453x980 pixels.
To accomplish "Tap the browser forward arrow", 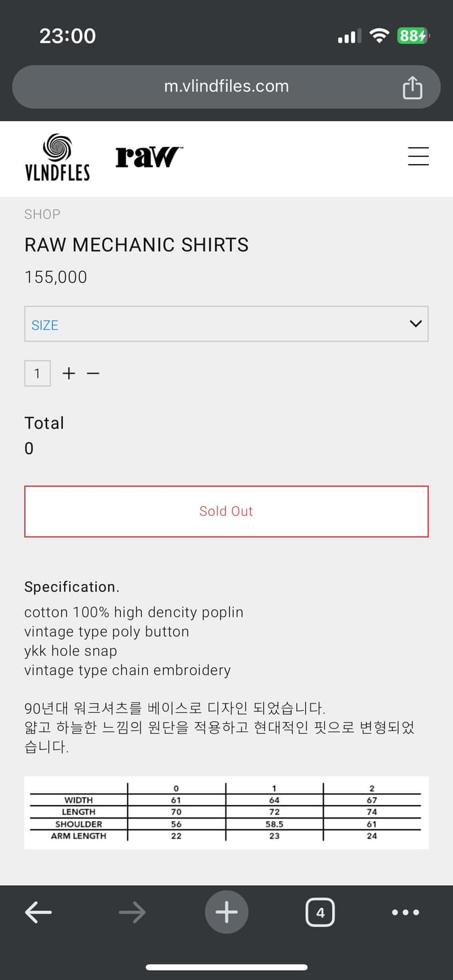I will click(x=132, y=912).
